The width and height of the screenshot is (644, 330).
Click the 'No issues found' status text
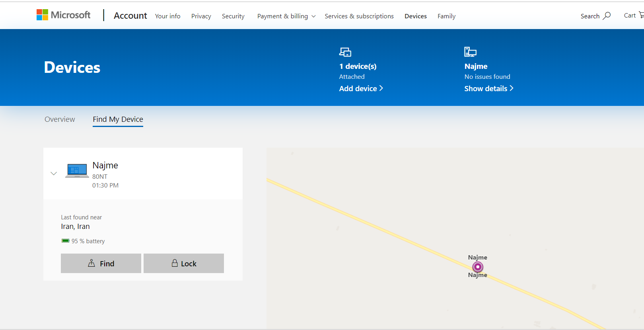point(487,76)
